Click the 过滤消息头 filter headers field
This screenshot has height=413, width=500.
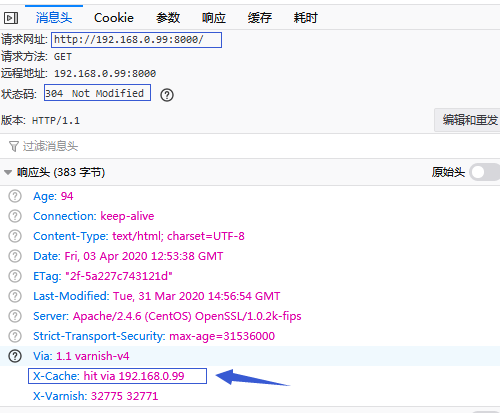click(250, 146)
